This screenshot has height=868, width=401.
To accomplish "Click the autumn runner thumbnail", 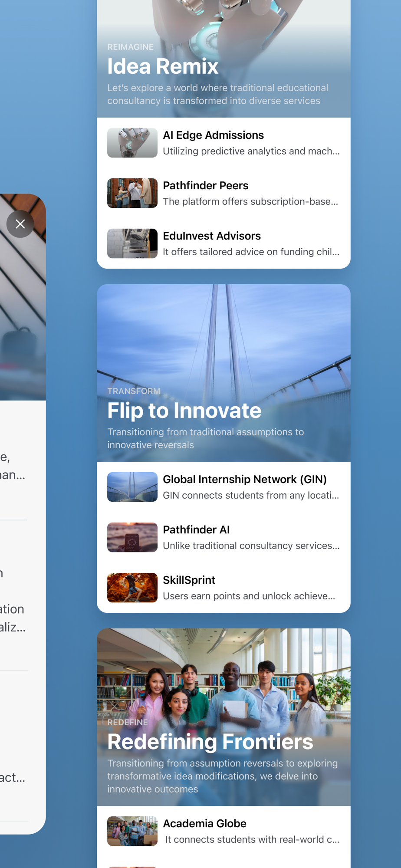I will [132, 588].
